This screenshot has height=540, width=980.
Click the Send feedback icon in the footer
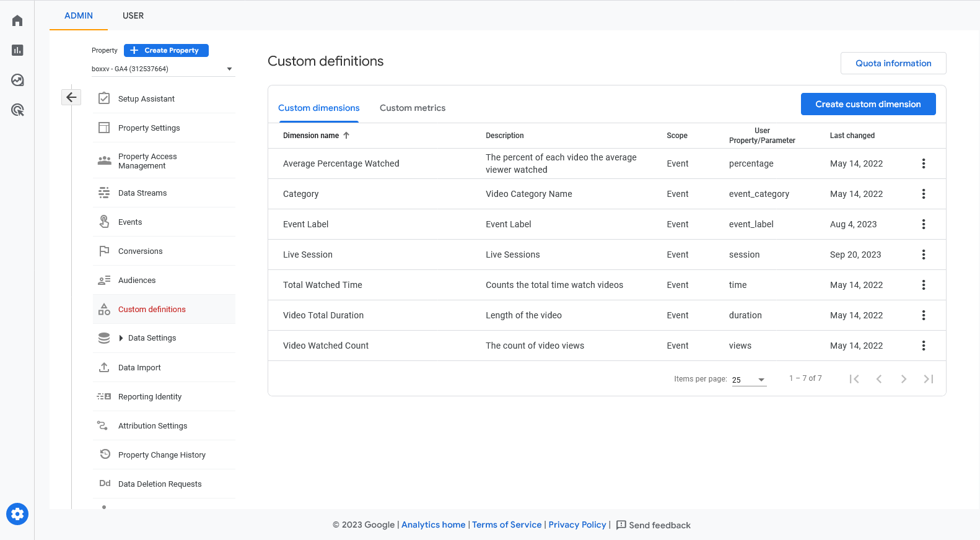(x=621, y=525)
